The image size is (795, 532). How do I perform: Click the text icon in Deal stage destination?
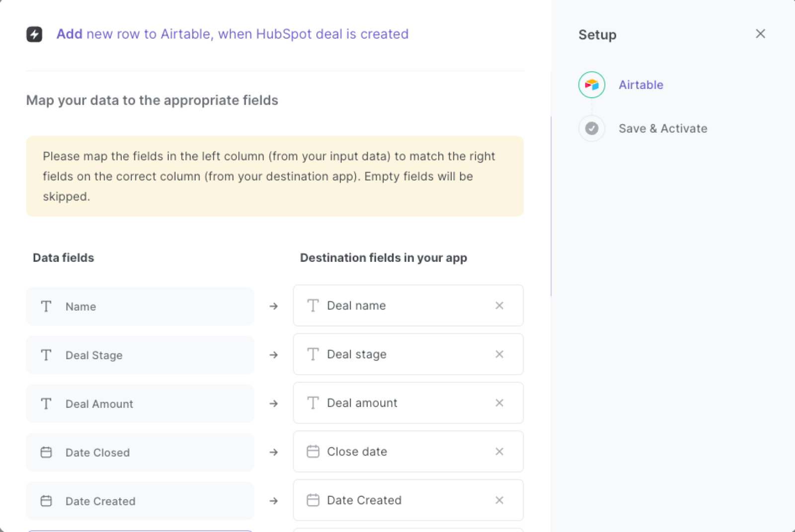[x=313, y=354]
